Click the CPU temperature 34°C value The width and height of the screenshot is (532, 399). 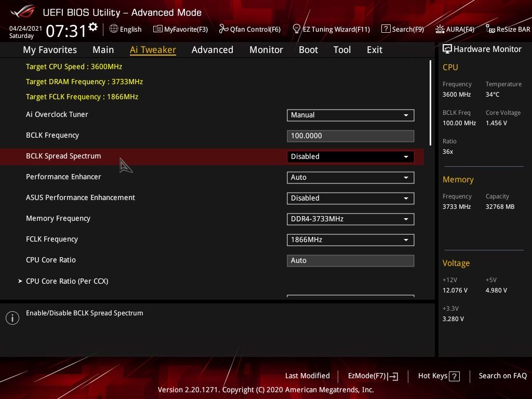click(x=493, y=95)
